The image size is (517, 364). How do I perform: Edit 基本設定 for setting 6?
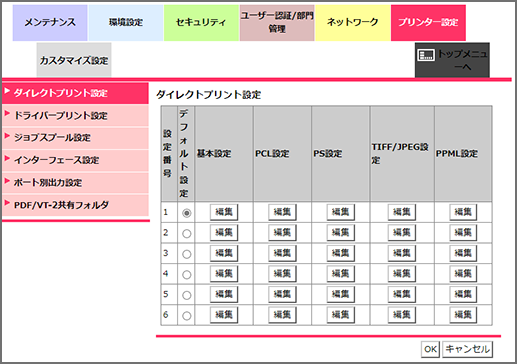tap(224, 314)
